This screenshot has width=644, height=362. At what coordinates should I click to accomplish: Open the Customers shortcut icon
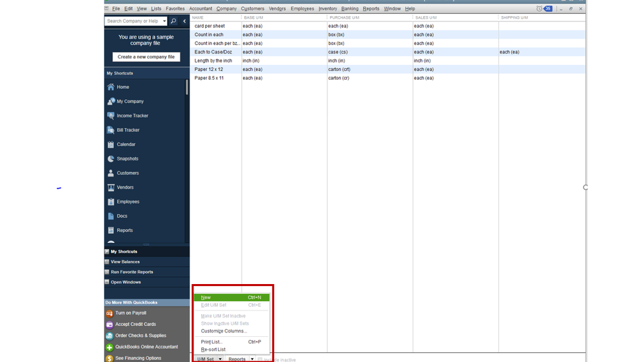[111, 173]
